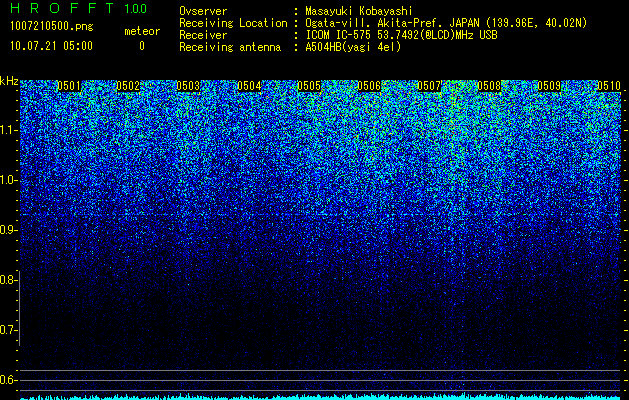629x400 pixels.
Task: Click the 0.8 frequency axis label
Action: point(8,280)
